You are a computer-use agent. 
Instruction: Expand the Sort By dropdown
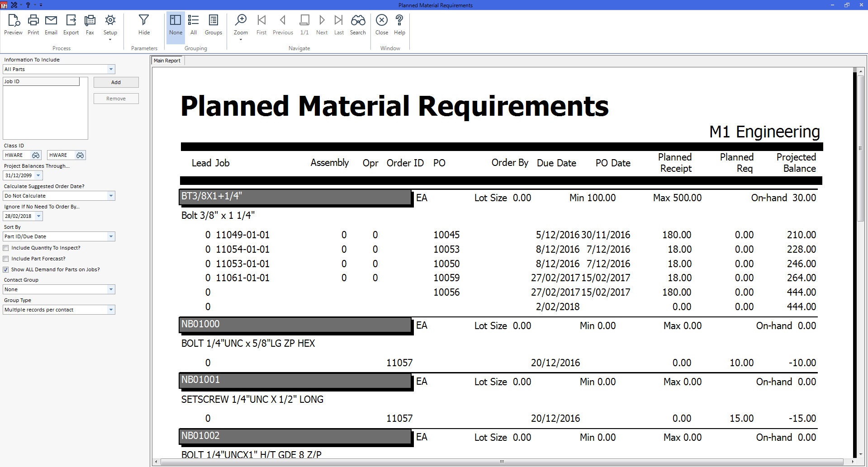pyautogui.click(x=111, y=236)
